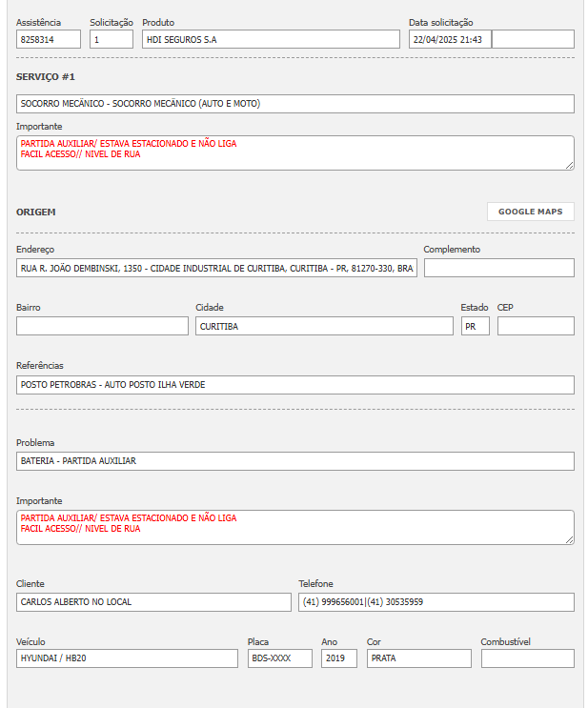Click the Cidade field showing Curitiba
This screenshot has width=588, height=708.
[324, 326]
